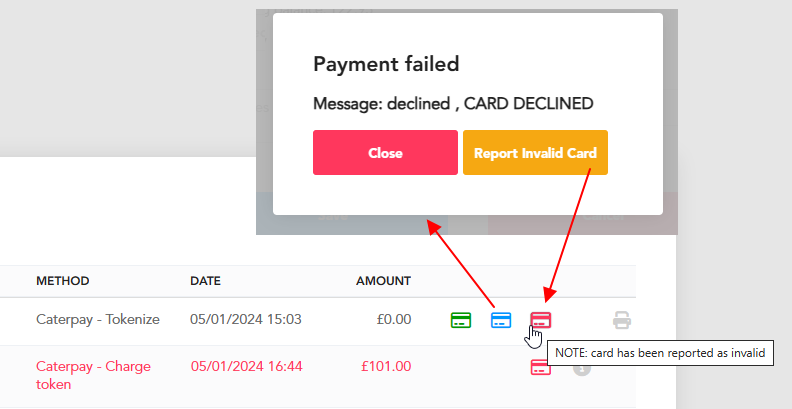
Task: Close the Payment failed dialog
Action: pyautogui.click(x=385, y=152)
